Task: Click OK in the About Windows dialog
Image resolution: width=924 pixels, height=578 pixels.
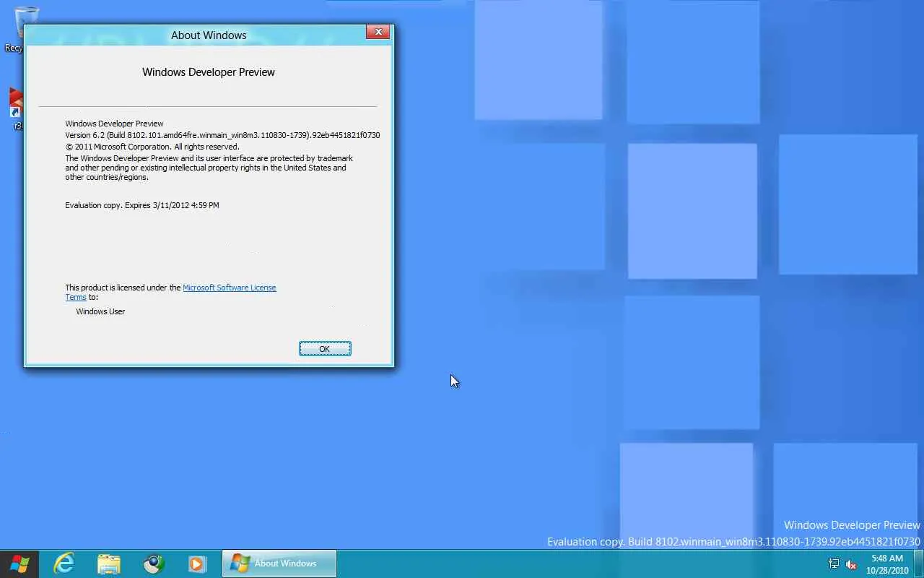Action: [325, 349]
